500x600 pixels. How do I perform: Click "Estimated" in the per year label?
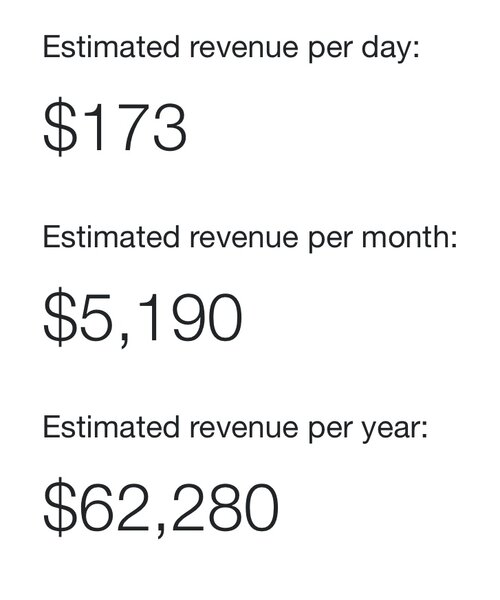pos(111,427)
